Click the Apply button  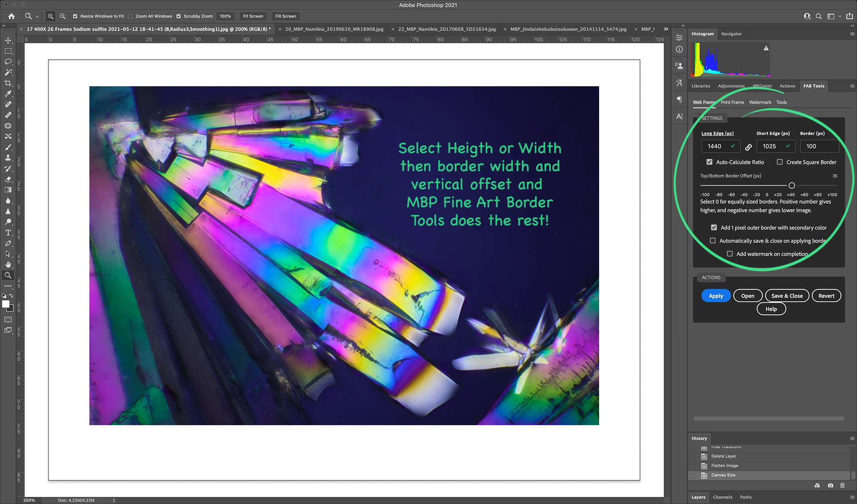[x=716, y=295]
